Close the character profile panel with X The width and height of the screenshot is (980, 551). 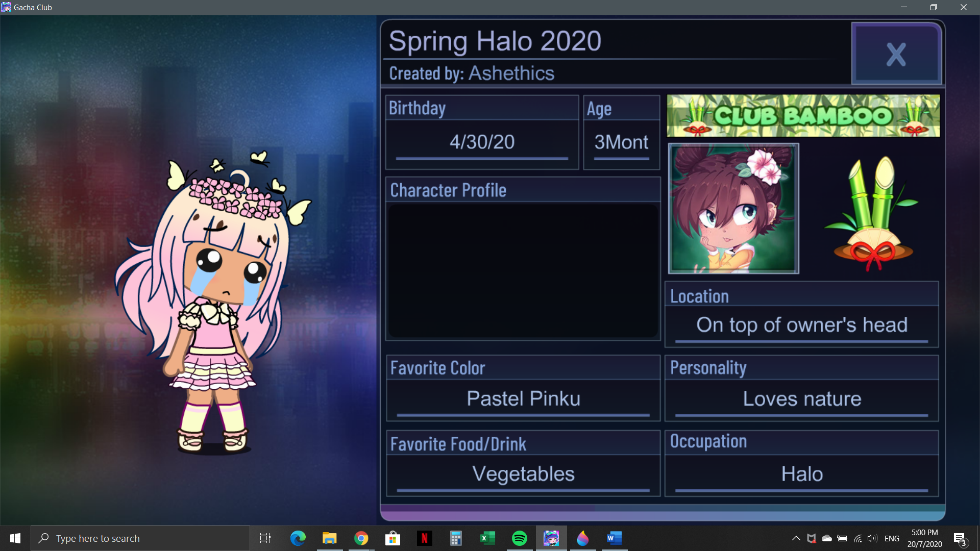[896, 54]
